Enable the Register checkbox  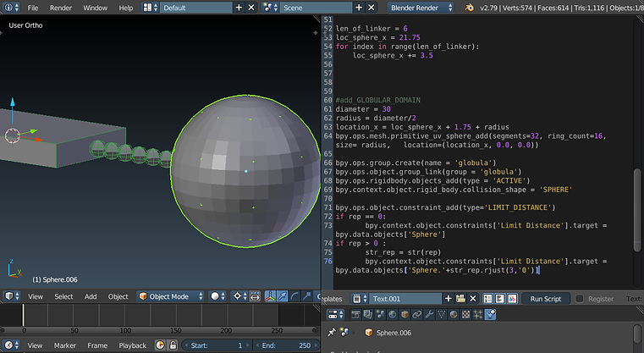(579, 299)
